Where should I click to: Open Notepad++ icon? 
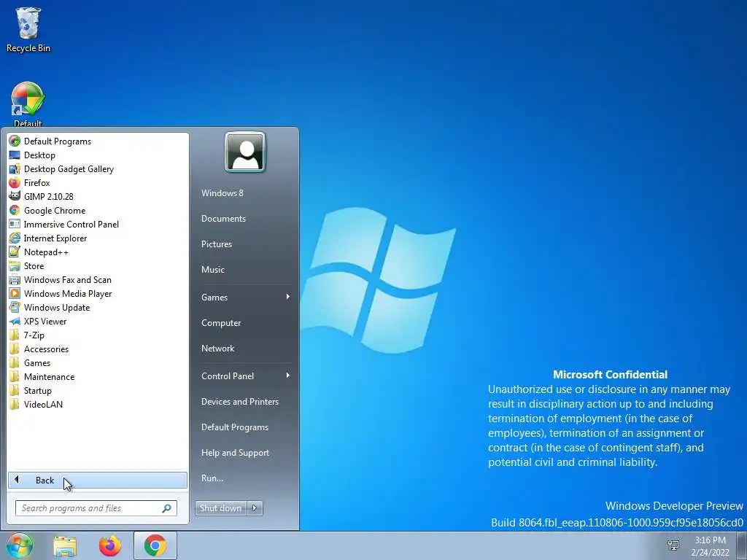[x=15, y=252]
